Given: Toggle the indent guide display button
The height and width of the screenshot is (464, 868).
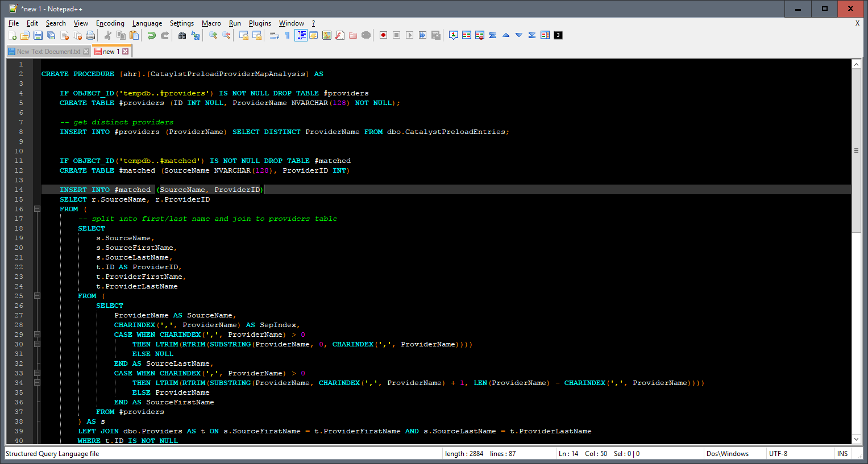Looking at the screenshot, I should point(301,35).
